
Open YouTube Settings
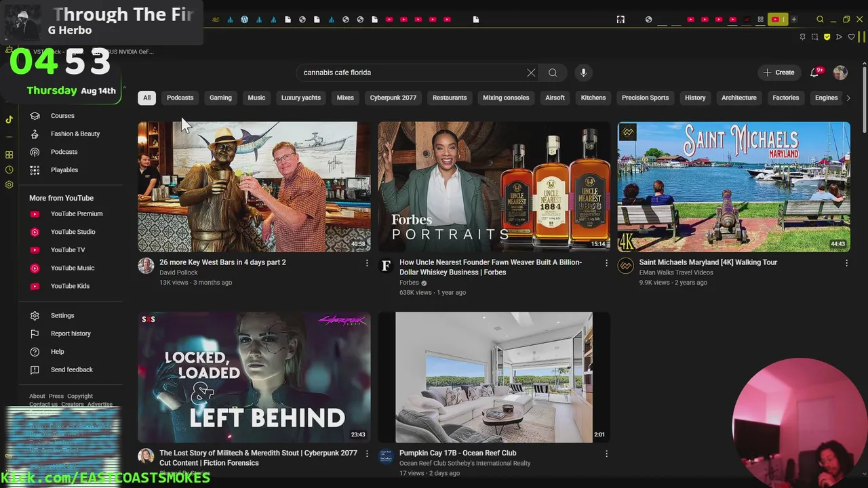click(x=62, y=316)
